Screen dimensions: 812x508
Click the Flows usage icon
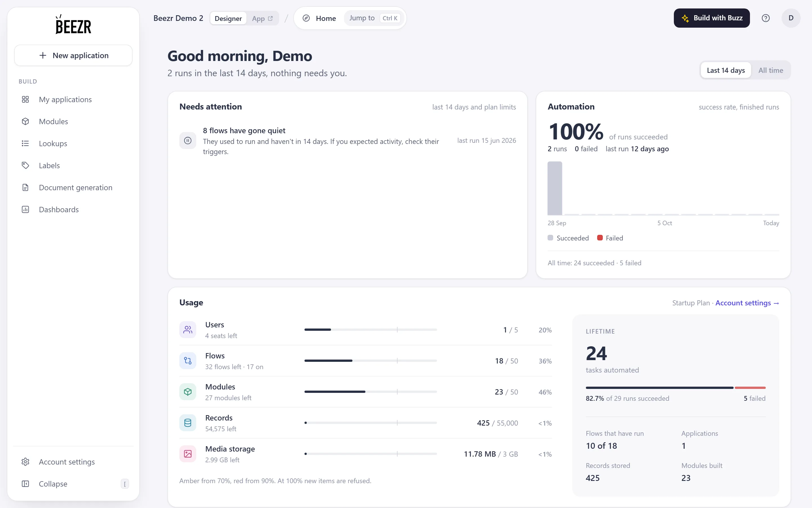tap(188, 361)
